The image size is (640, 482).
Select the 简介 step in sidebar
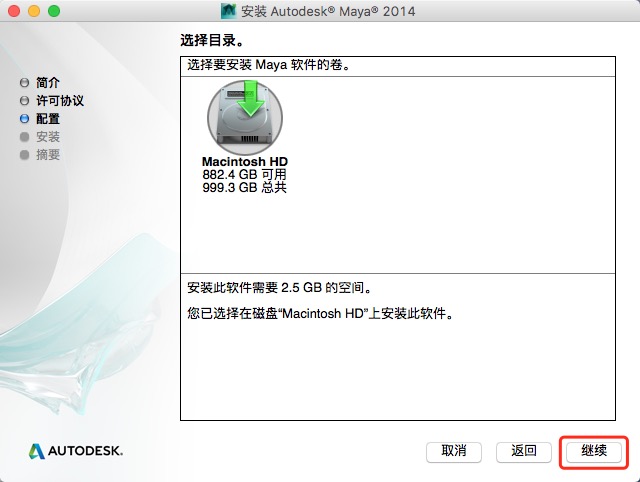(x=48, y=82)
